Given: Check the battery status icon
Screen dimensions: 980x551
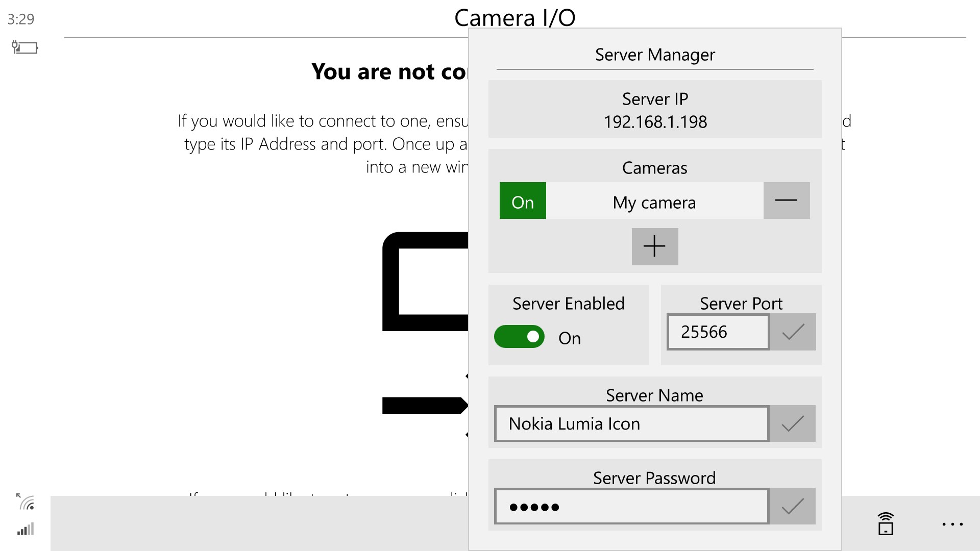Looking at the screenshot, I should tap(24, 47).
